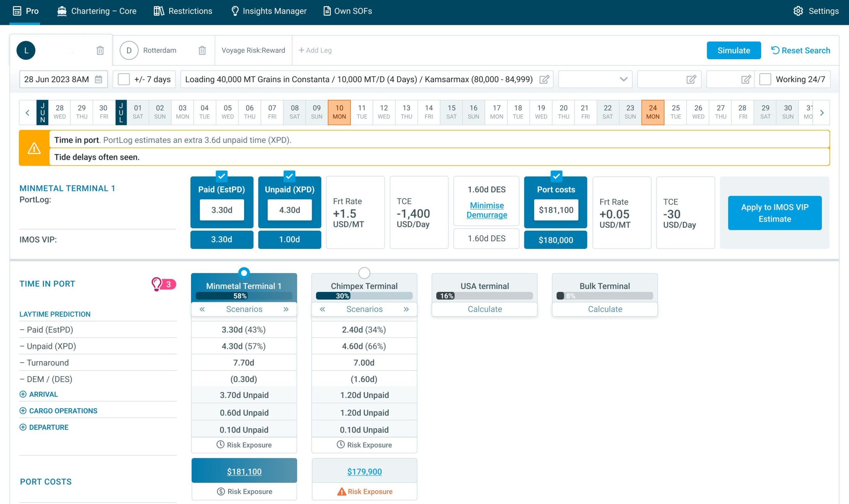
Task: Open the $181,100 port cost link
Action: click(244, 472)
